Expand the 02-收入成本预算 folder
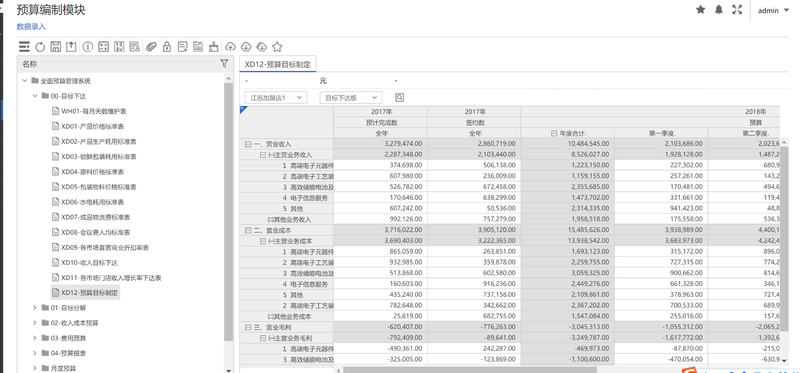 pyautogui.click(x=35, y=323)
